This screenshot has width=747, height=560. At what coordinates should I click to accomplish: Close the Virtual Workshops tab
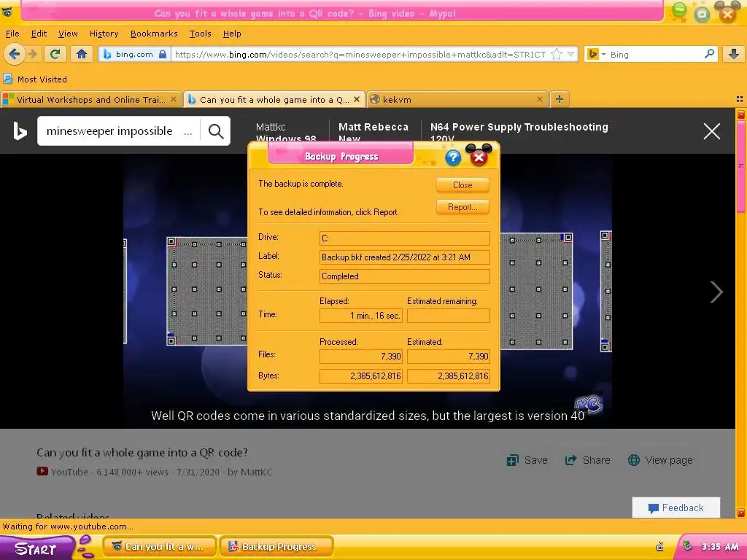[174, 99]
